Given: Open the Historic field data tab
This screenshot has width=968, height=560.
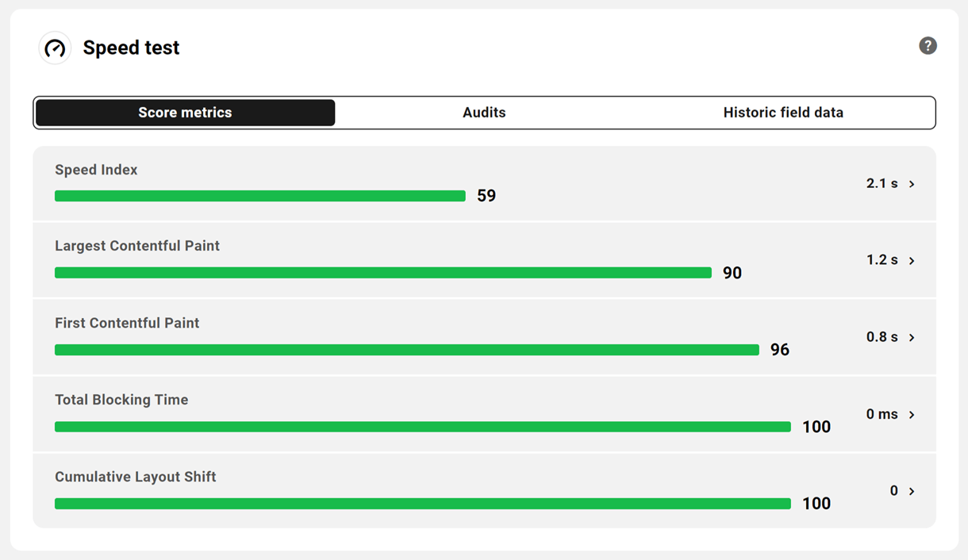Looking at the screenshot, I should pyautogui.click(x=782, y=113).
